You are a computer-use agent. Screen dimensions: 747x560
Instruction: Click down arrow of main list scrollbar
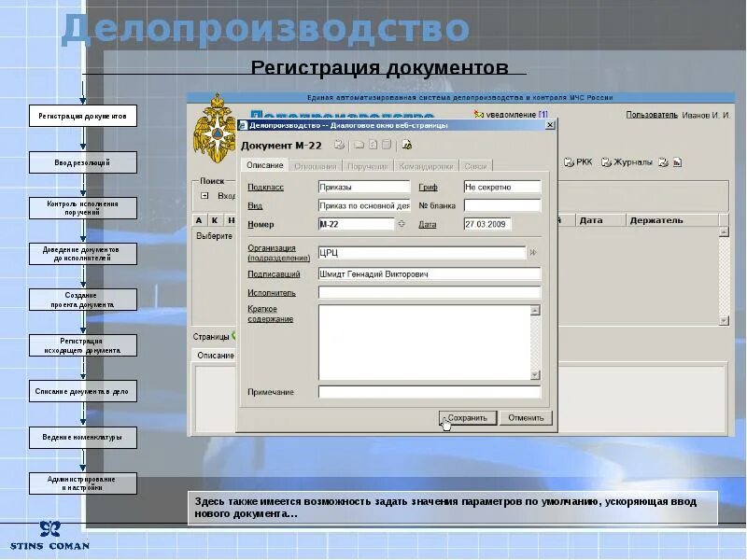click(724, 320)
